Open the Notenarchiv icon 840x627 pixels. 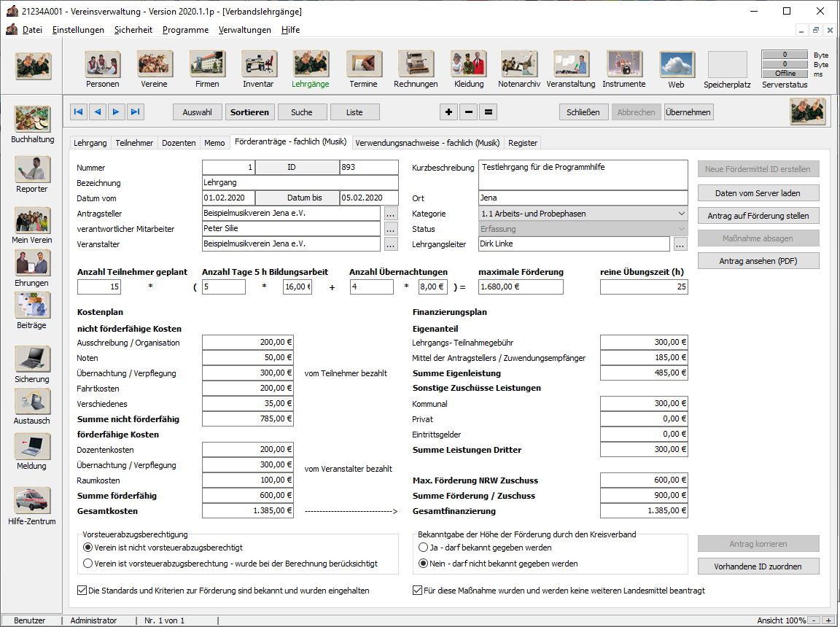pos(519,64)
